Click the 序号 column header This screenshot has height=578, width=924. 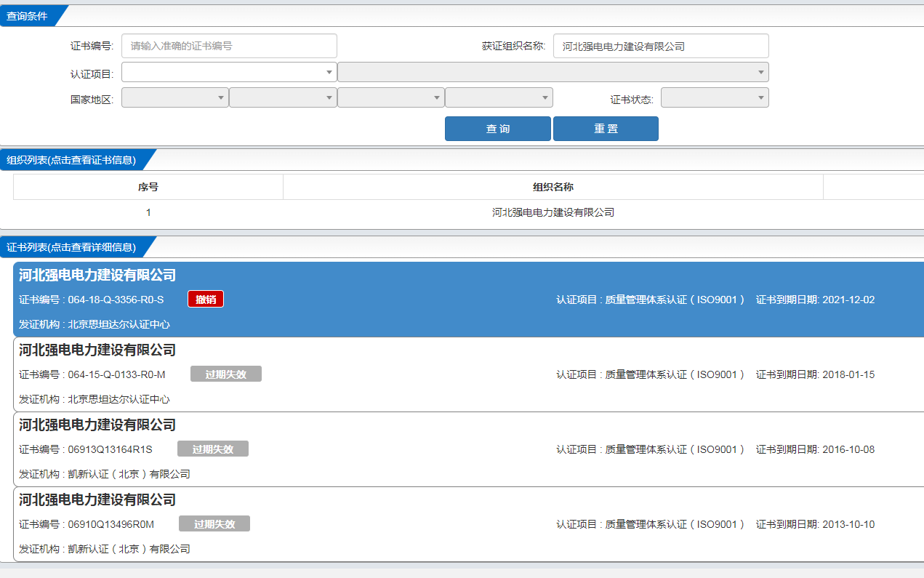click(x=148, y=187)
